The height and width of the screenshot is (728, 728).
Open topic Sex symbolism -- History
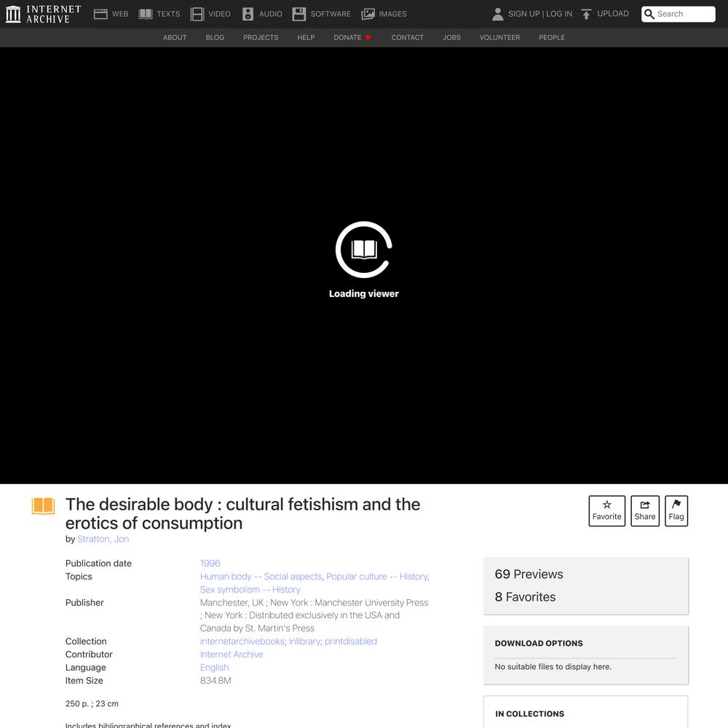[x=250, y=589]
